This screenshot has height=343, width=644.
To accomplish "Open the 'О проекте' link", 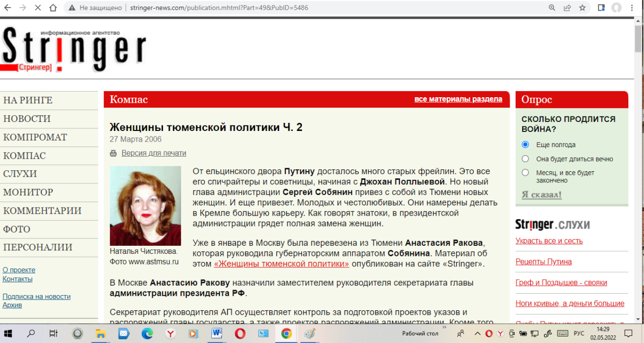I will click(19, 270).
